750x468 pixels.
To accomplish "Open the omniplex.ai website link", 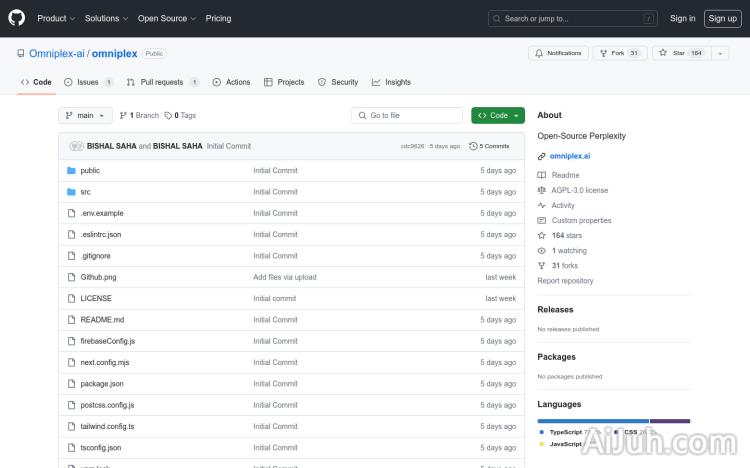I will pos(570,156).
